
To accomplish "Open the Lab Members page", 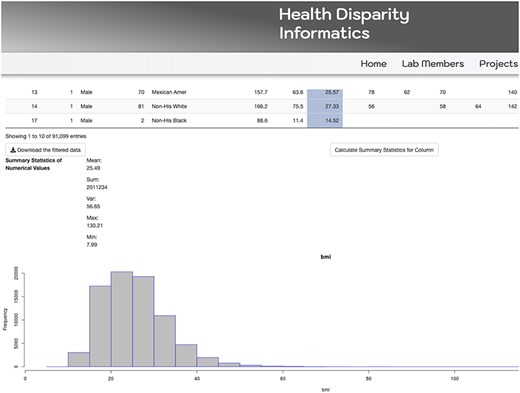I will (x=432, y=64).
